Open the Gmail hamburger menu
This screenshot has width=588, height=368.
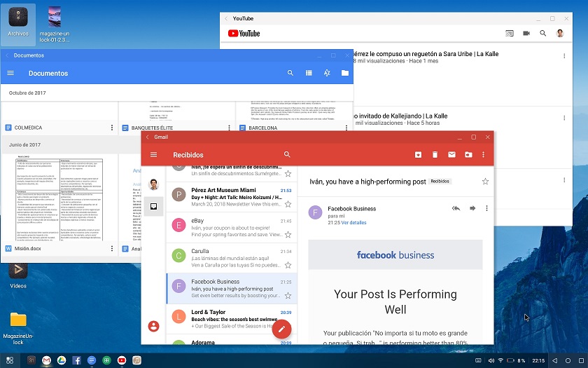pyautogui.click(x=154, y=155)
